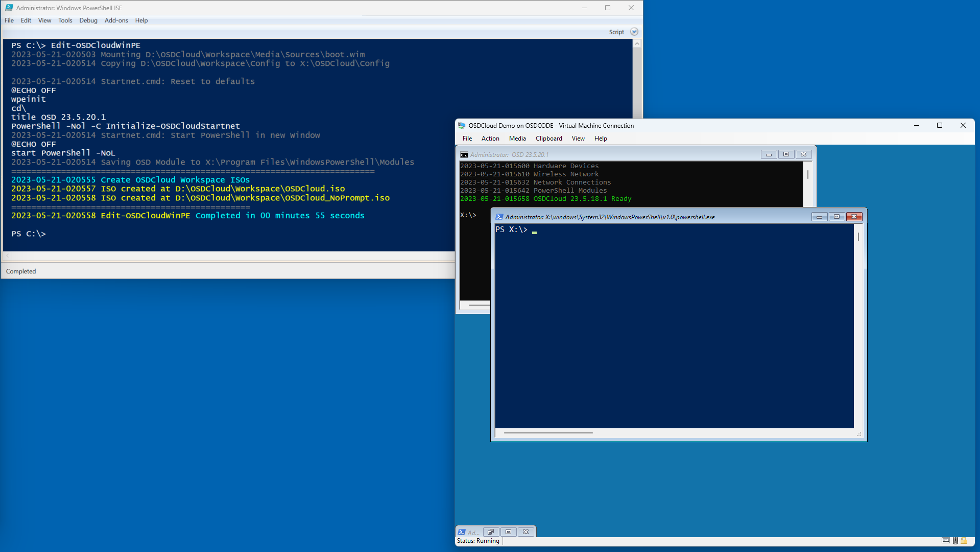Click the minimized PowerShell window icon at bottom
This screenshot has height=552, width=980.
click(462, 532)
